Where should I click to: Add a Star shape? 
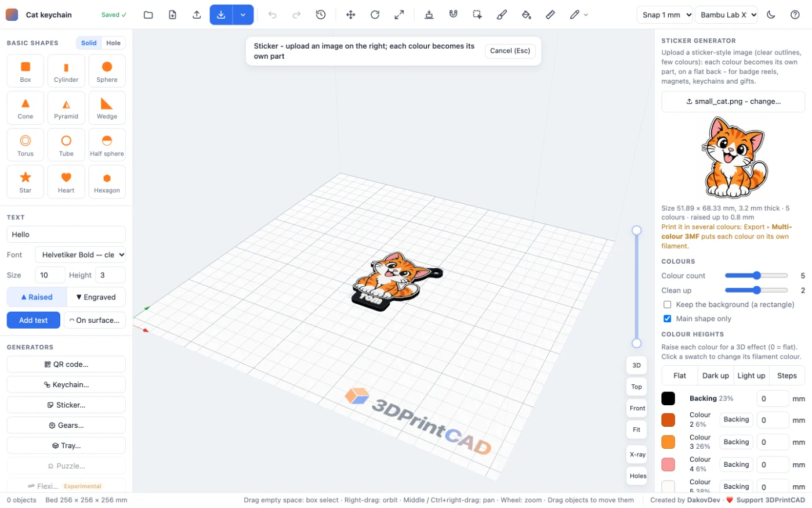tap(26, 182)
